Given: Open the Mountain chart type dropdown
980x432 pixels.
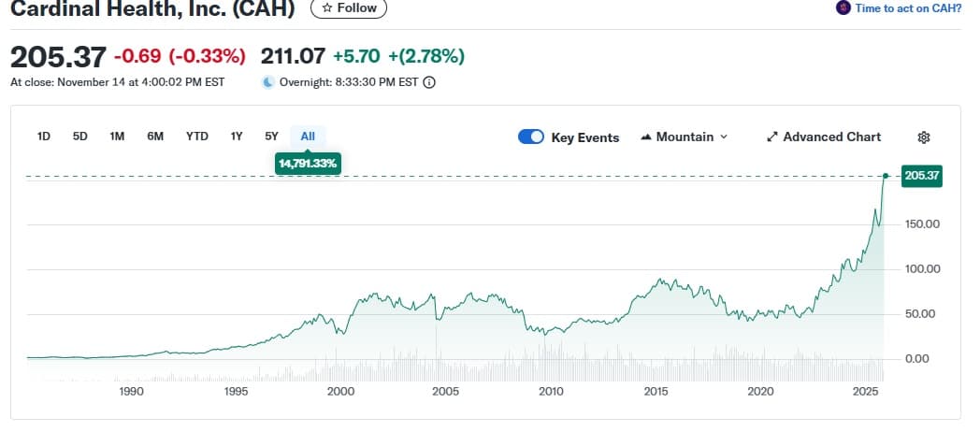Looking at the screenshot, I should pos(685,137).
